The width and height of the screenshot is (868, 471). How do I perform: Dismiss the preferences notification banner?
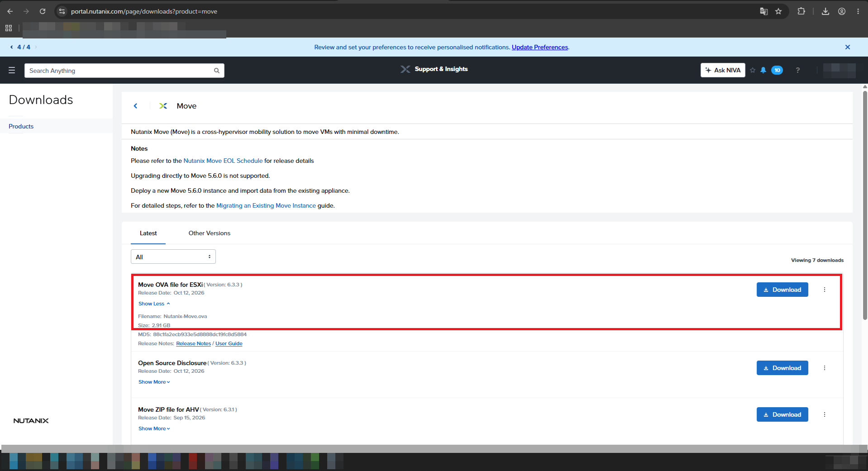click(848, 47)
